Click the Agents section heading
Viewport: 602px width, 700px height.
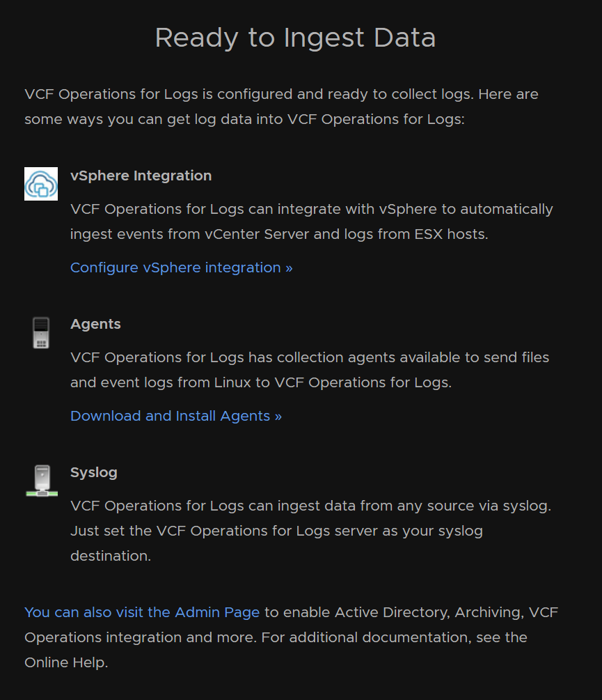tap(95, 324)
